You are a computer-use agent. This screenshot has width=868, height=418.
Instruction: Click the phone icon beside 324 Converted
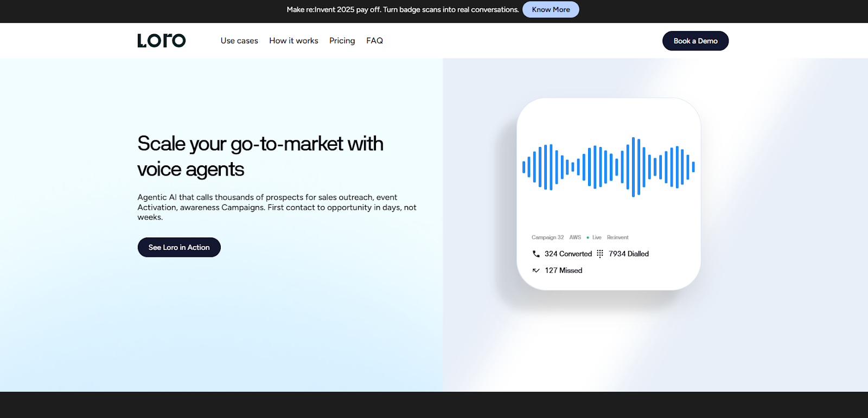tap(536, 254)
